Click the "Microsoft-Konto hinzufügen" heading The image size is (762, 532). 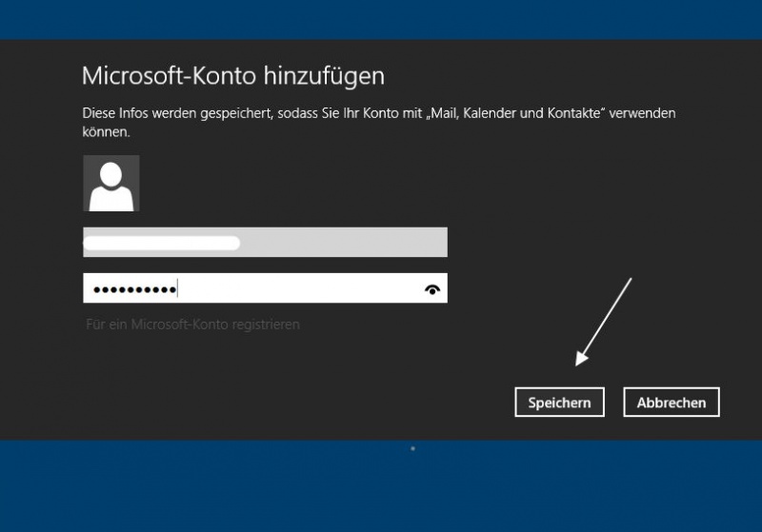[x=233, y=77]
